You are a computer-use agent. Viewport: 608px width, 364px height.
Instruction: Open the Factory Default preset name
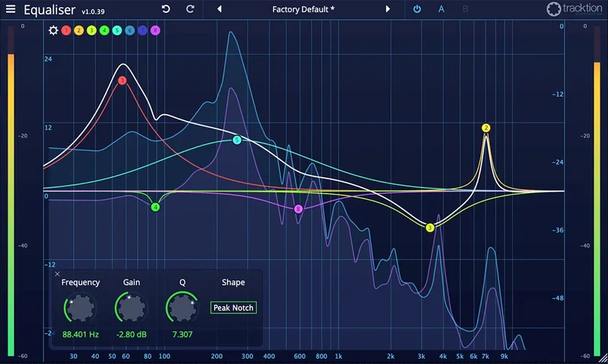click(302, 9)
